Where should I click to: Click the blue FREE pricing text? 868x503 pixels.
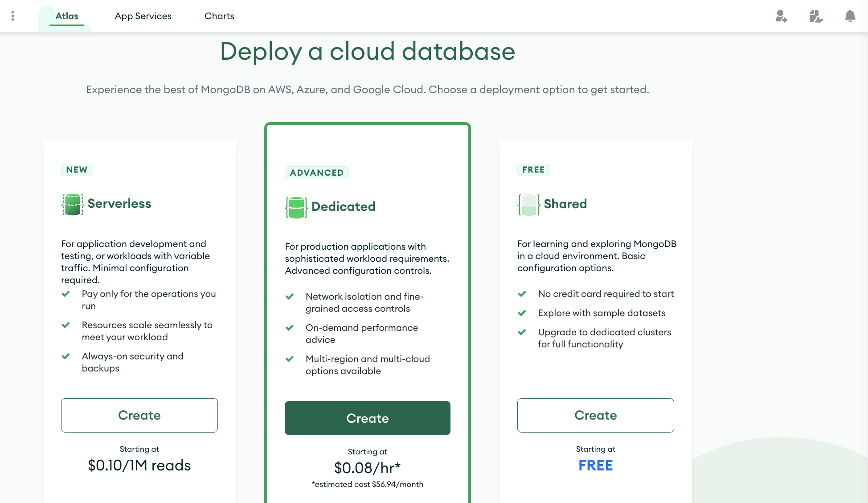click(595, 466)
